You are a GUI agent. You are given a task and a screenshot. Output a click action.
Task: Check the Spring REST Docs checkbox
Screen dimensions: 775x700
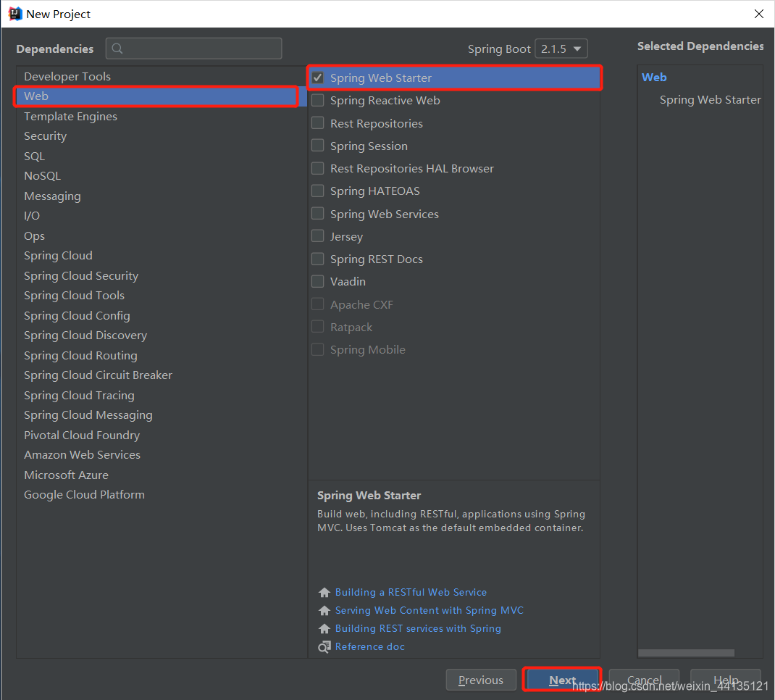[x=318, y=259]
